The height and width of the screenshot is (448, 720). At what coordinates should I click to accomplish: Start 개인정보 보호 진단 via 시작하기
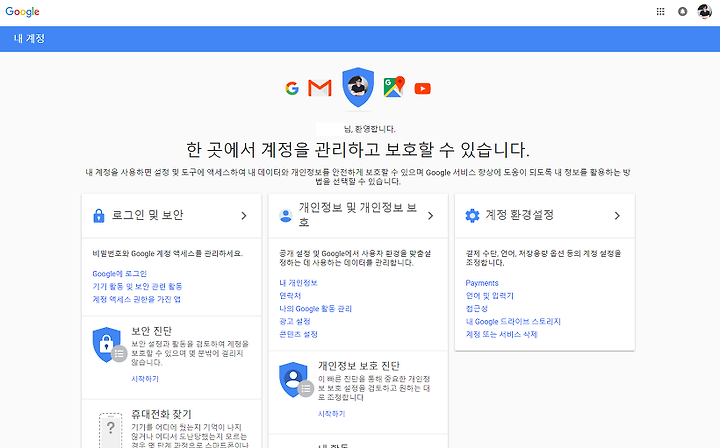pos(332,414)
